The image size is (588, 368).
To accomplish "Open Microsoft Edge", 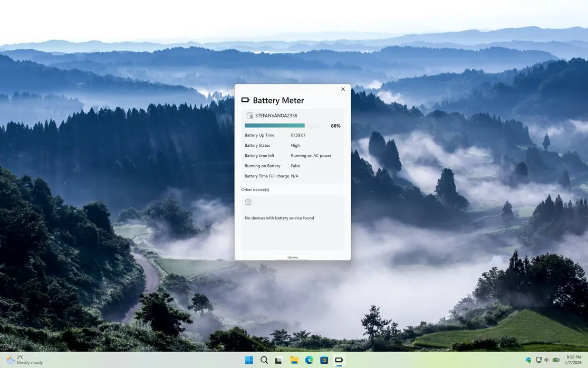I will pos(309,360).
